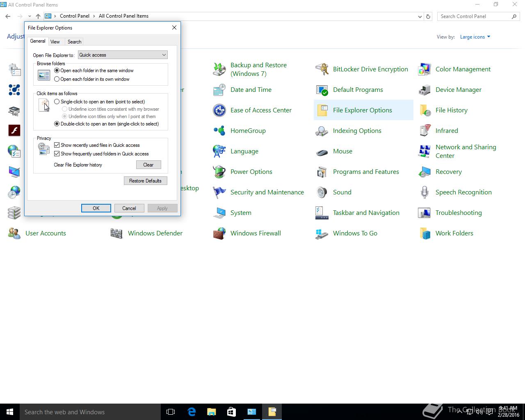Open the 'View by: Large icons' dropdown

pos(475,37)
